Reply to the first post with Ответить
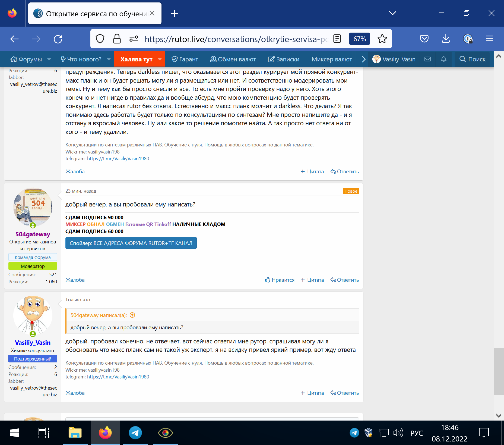The height and width of the screenshot is (445, 504). coord(344,171)
